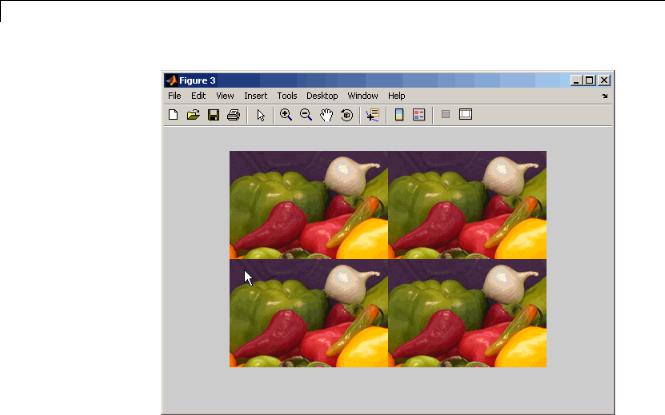Click the bottom-right peppers image tile
This screenshot has height=415, width=665.
[x=467, y=313]
